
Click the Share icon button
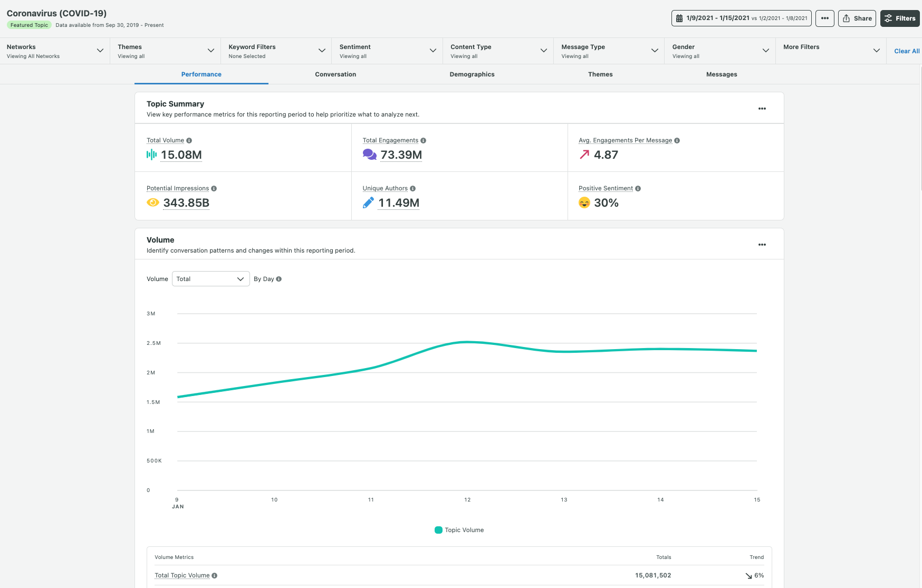847,18
